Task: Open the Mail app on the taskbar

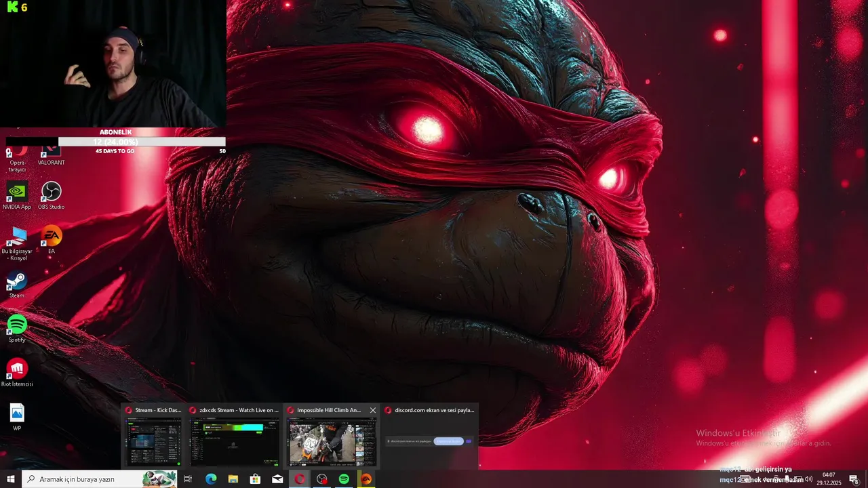Action: tap(277, 479)
